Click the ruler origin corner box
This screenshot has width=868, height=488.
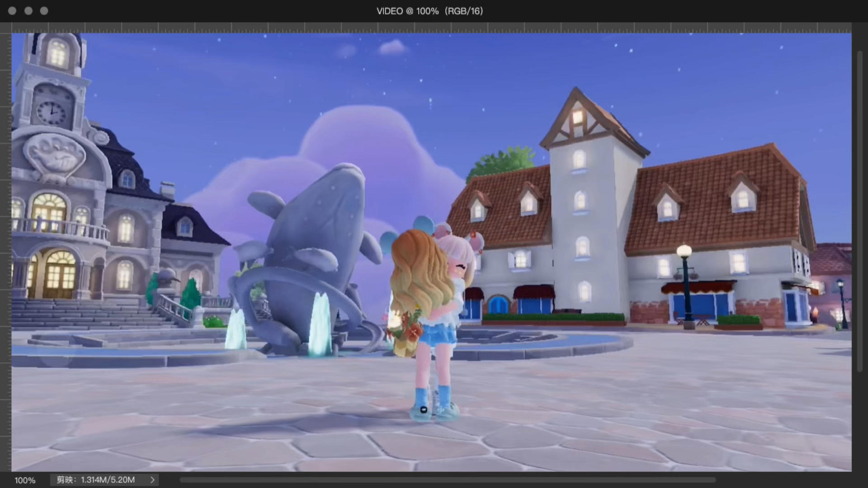pos(5,28)
